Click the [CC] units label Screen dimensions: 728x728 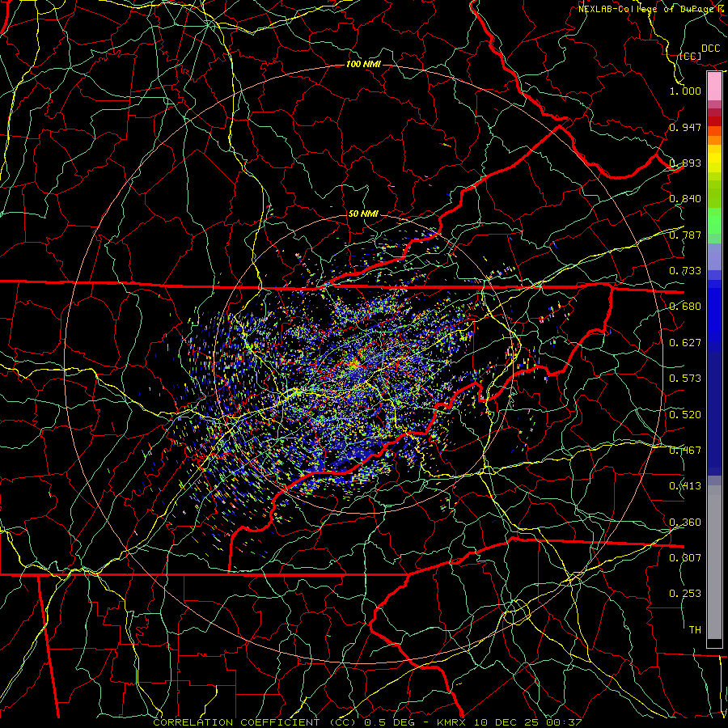pyautogui.click(x=690, y=56)
